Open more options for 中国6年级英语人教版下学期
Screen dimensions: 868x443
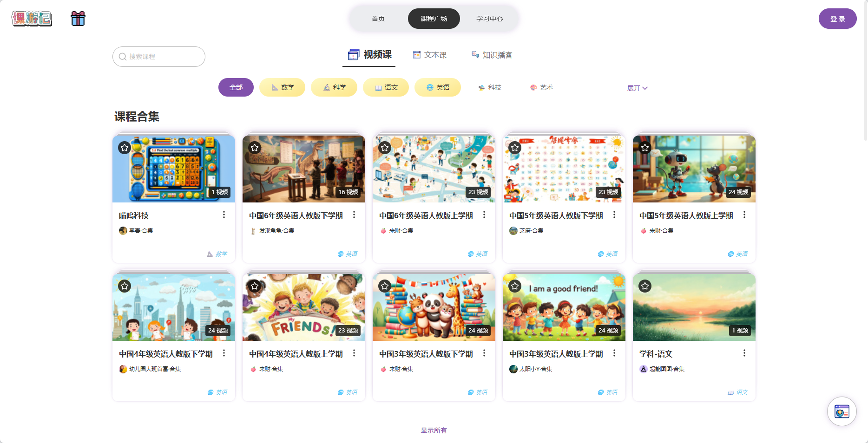[354, 215]
